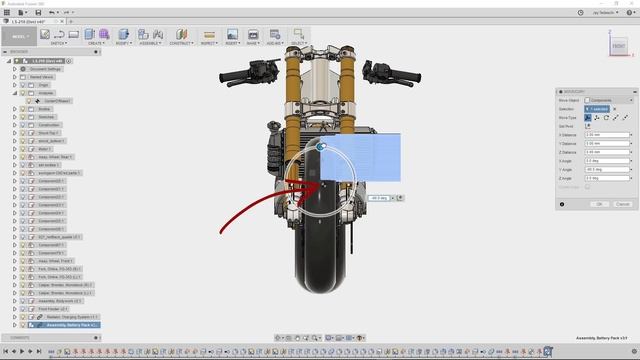Toggle visibility bulb of Motor:1
The height and width of the screenshot is (360, 640).
23,149
